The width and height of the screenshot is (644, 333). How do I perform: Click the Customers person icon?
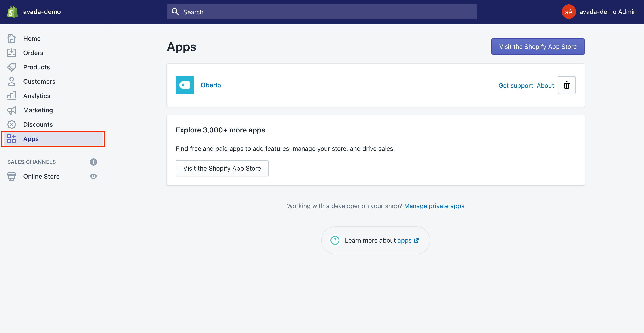tap(11, 81)
